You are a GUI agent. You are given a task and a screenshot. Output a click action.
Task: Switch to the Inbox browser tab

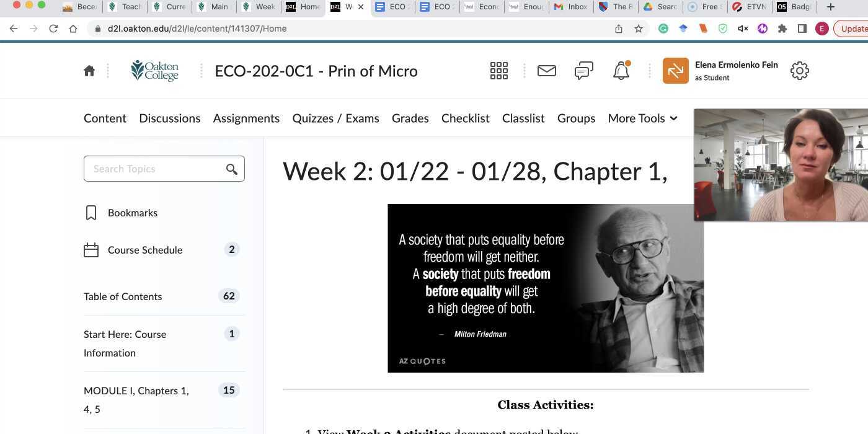[570, 7]
